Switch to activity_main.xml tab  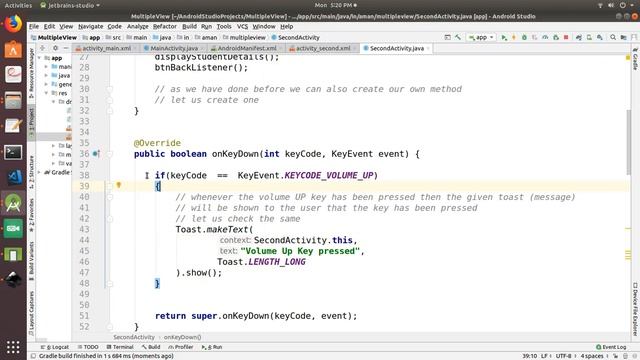(x=107, y=48)
